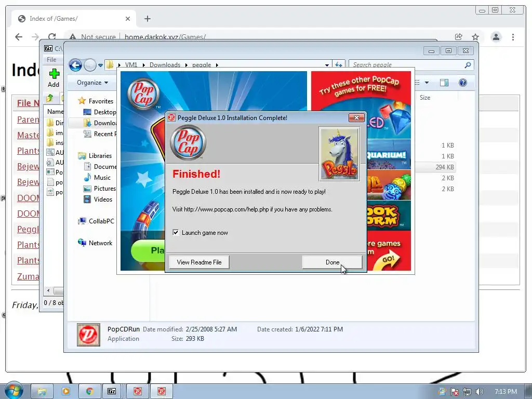This screenshot has width=532, height=399.
Task: Click the green Play button in PopCap launcher
Action: tap(148, 251)
